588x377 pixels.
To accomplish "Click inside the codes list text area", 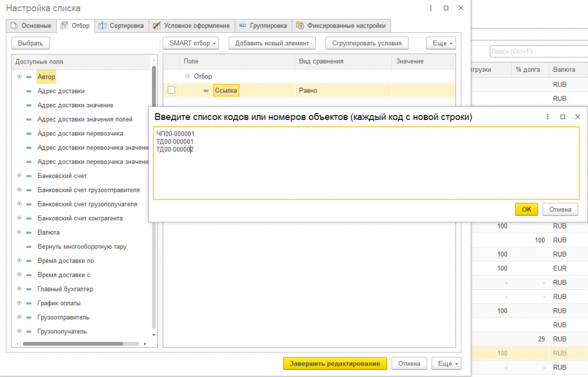I will (x=366, y=163).
